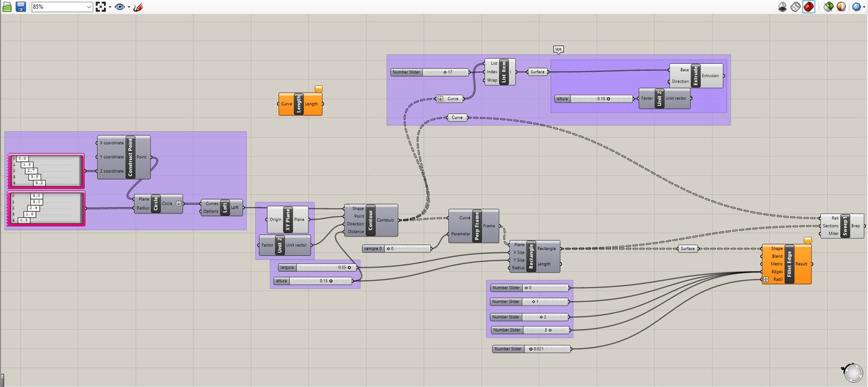Enable the red shaded preview mode
Screen dimensions: 868x387
tap(809, 7)
